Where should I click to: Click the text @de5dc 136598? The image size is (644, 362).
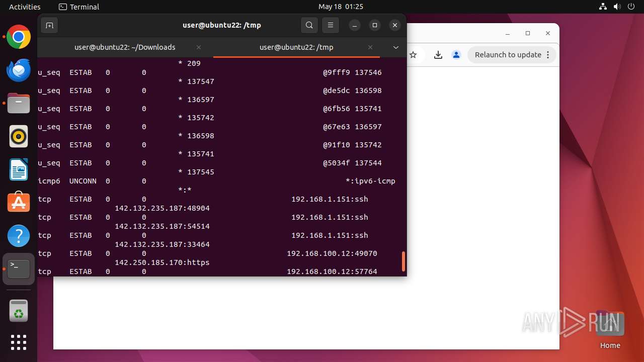[352, 90]
